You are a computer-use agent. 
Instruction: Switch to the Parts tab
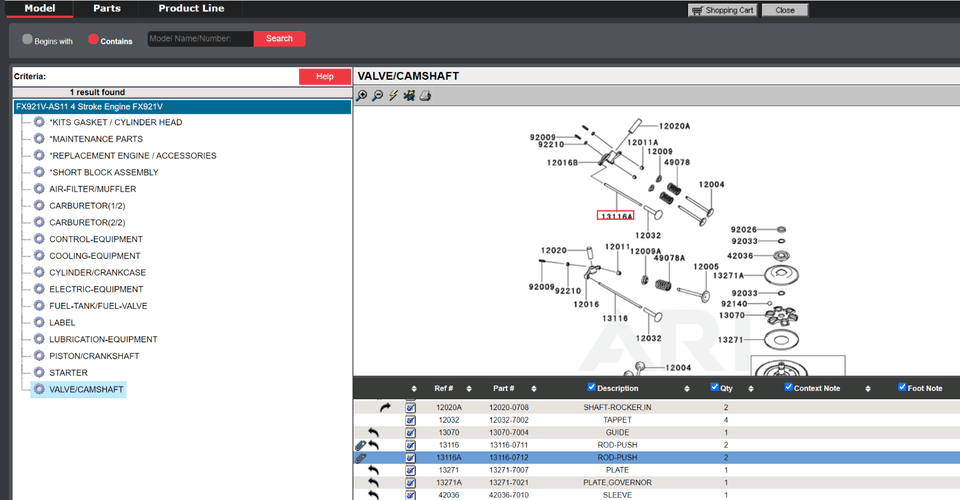(107, 9)
